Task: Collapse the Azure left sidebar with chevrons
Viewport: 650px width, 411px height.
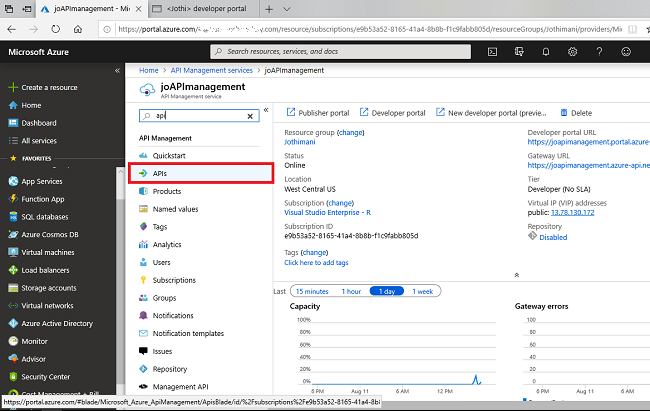Action: (x=117, y=71)
